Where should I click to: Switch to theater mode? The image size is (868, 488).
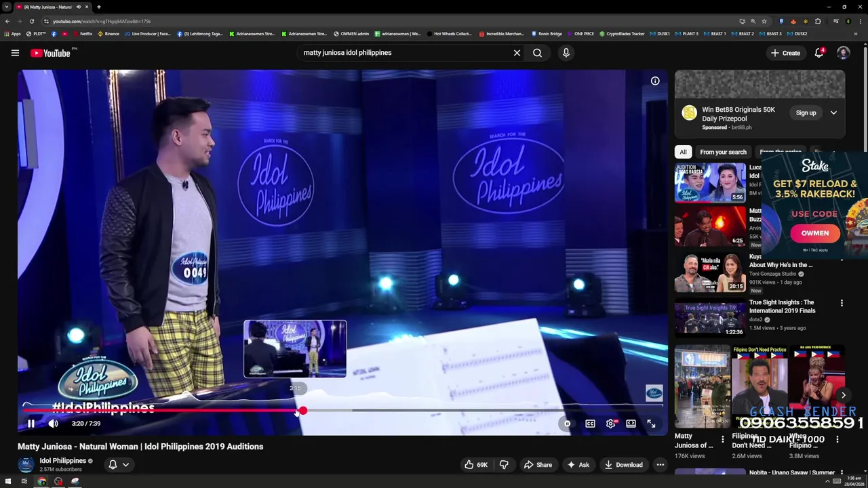pyautogui.click(x=631, y=424)
